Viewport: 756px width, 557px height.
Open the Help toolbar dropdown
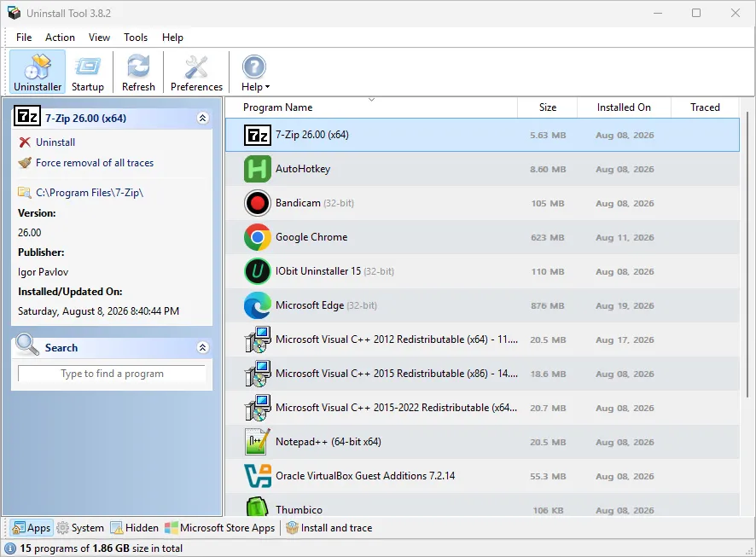255,73
